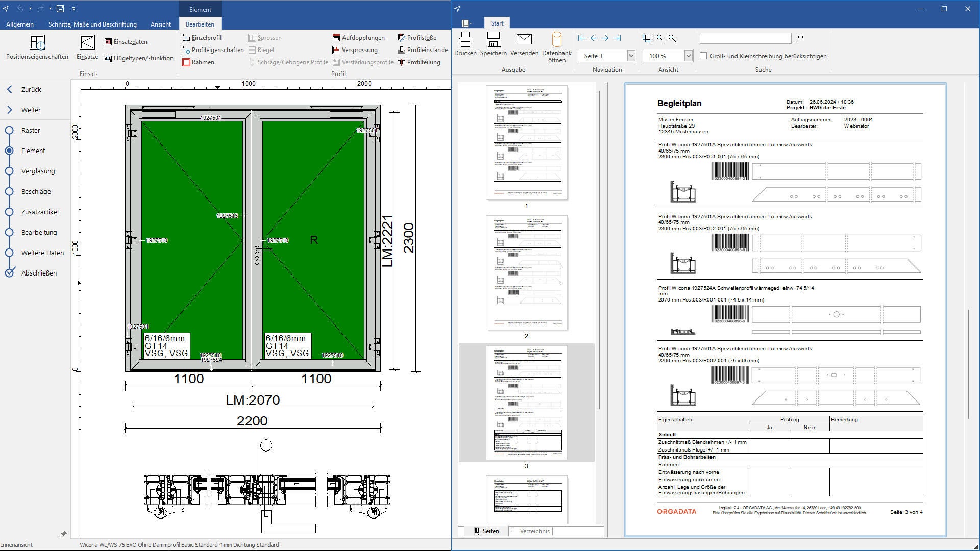Select the Raster step

tap(31, 130)
